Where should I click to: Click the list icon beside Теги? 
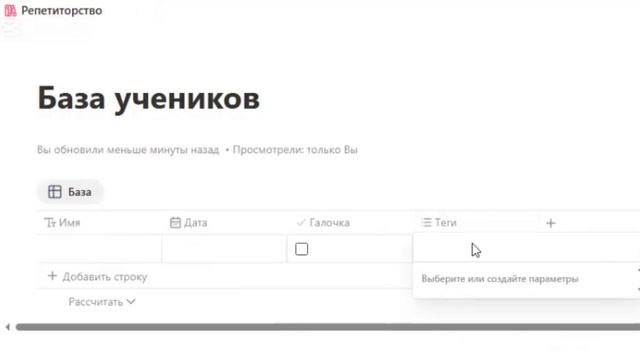pos(426,222)
